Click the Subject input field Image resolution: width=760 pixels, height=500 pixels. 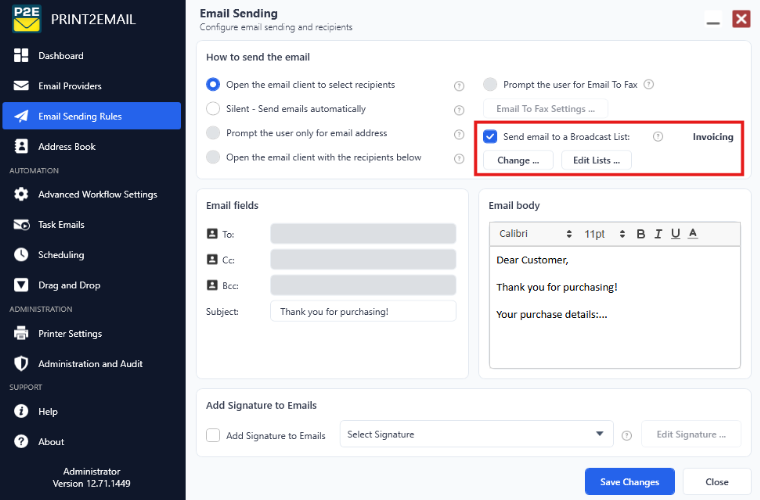363,311
